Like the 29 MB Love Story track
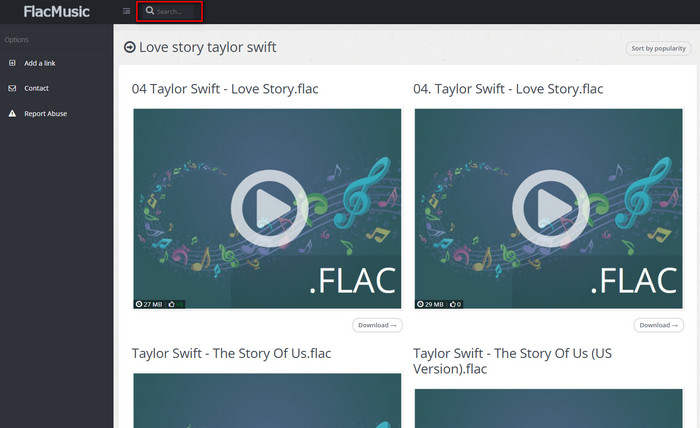700x428 pixels. [x=453, y=303]
